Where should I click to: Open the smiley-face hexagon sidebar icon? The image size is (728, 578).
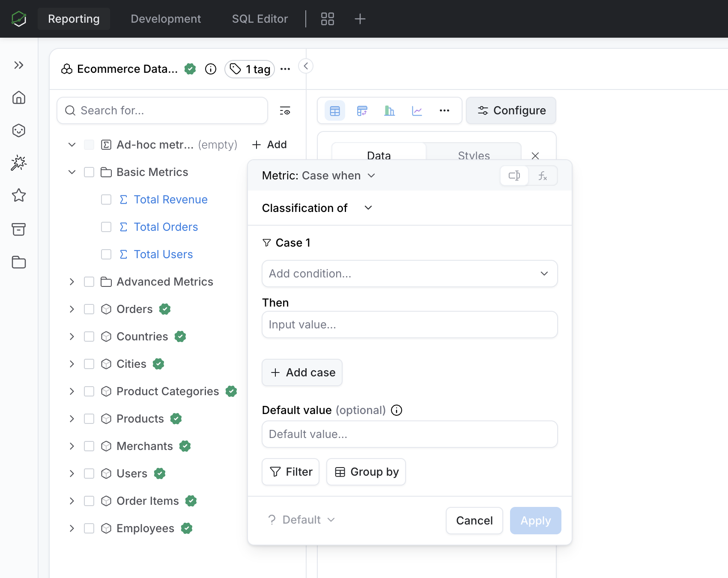pos(19,131)
